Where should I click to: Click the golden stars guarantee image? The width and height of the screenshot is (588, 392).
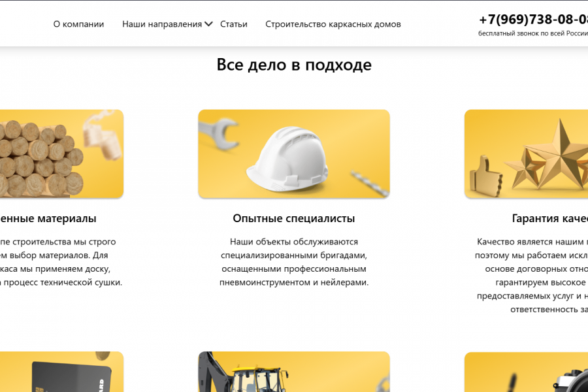coord(526,154)
